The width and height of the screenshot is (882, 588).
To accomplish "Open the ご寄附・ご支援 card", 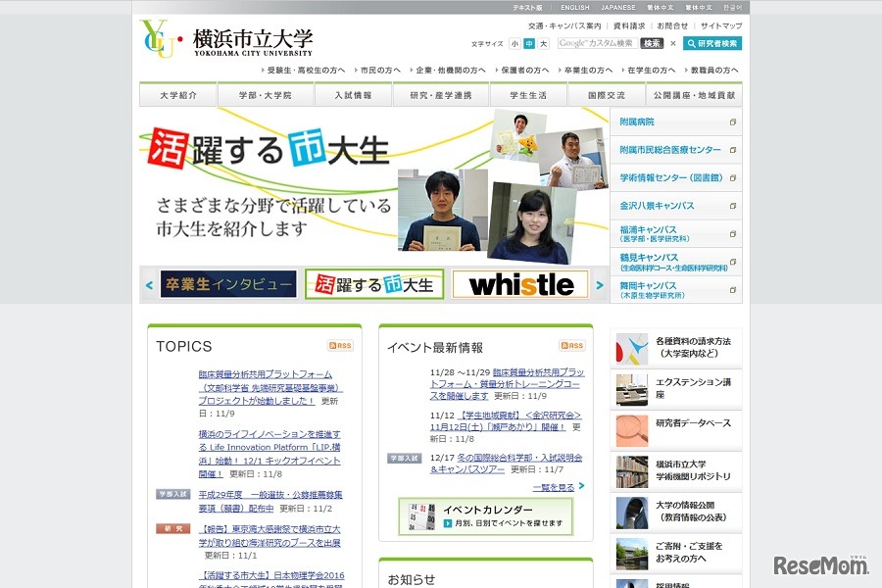I will click(x=676, y=553).
